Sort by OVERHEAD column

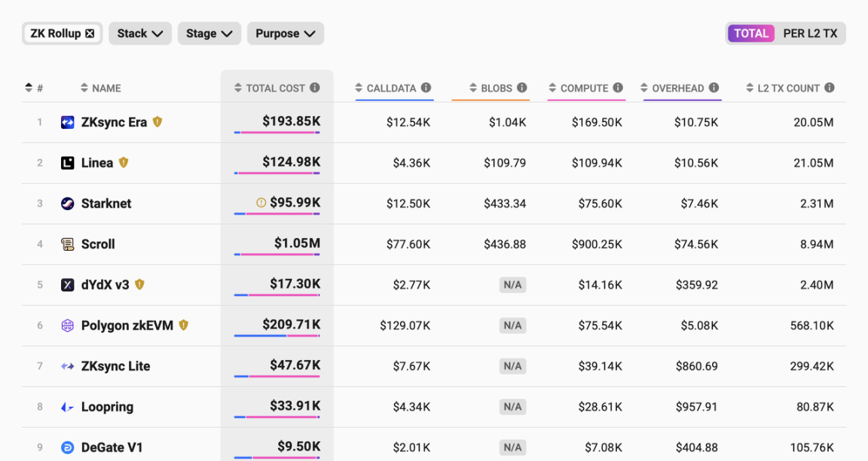[672, 88]
